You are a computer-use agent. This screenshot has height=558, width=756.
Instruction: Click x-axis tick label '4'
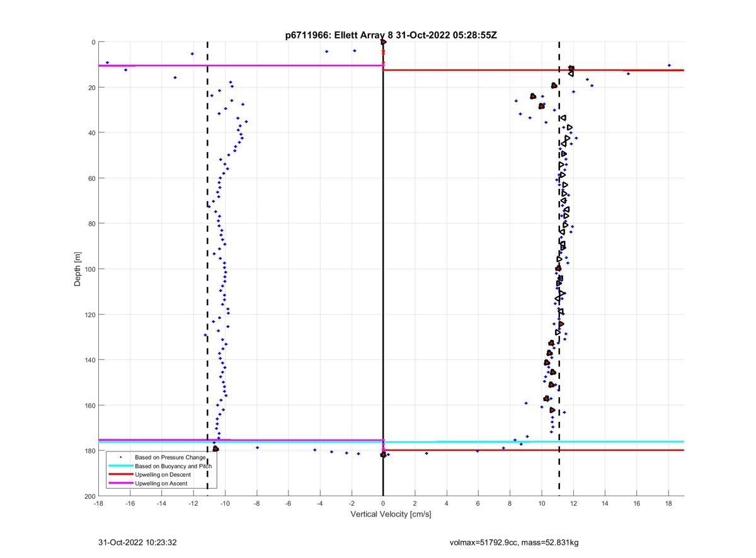click(447, 504)
